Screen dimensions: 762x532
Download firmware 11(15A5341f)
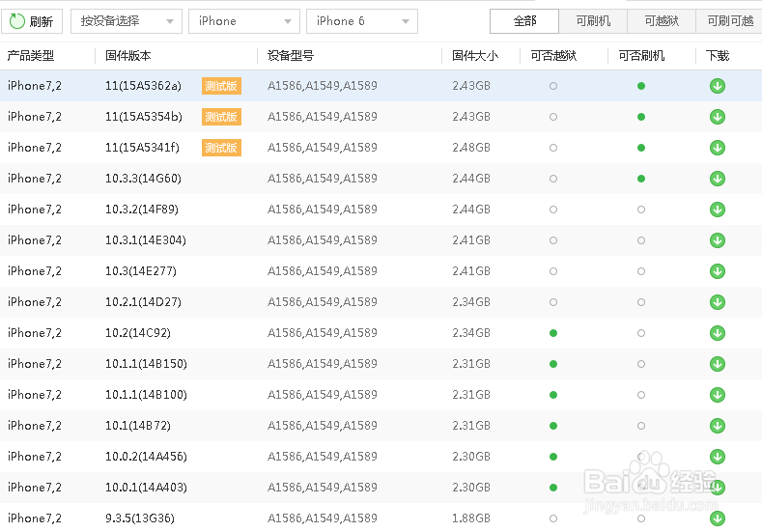coord(718,148)
